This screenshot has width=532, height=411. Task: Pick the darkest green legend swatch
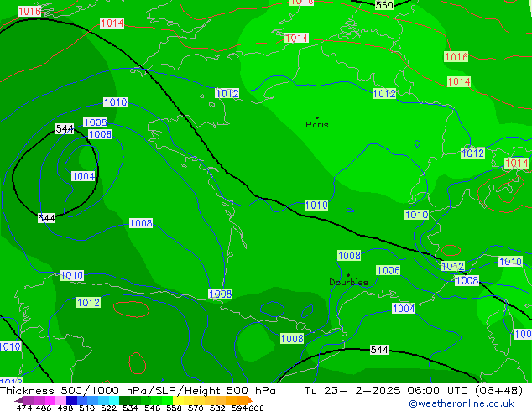[124, 400]
